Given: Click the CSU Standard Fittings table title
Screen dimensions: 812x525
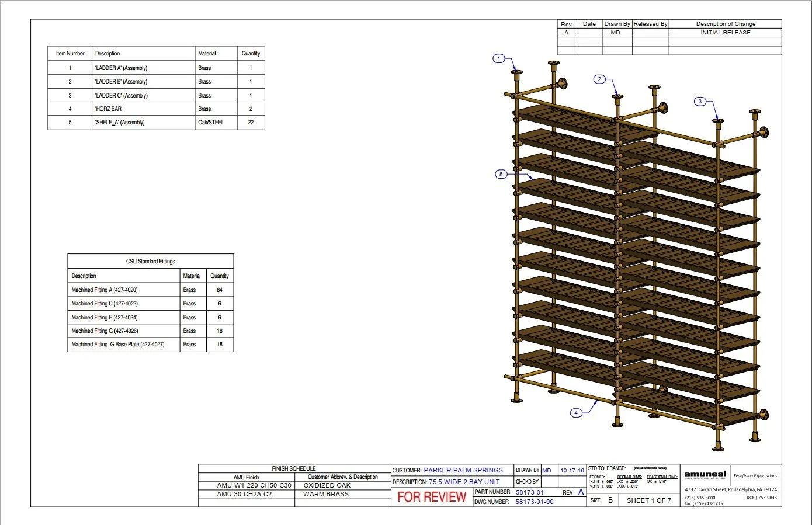Looking at the screenshot, I should click(x=151, y=261).
